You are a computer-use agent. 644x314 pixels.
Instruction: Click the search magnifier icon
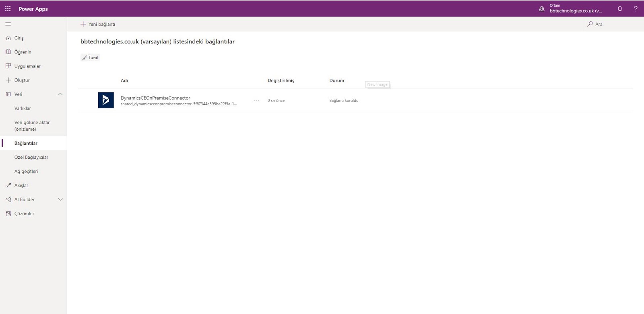pos(590,24)
